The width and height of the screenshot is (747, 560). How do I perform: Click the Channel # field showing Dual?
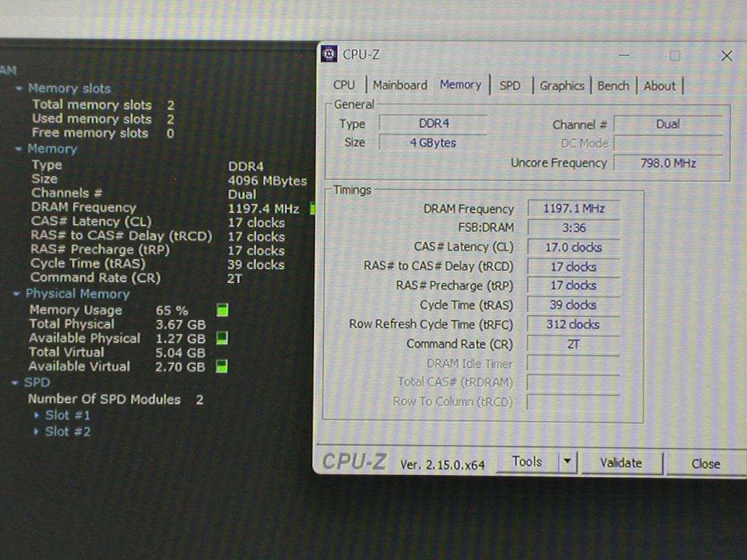click(668, 124)
